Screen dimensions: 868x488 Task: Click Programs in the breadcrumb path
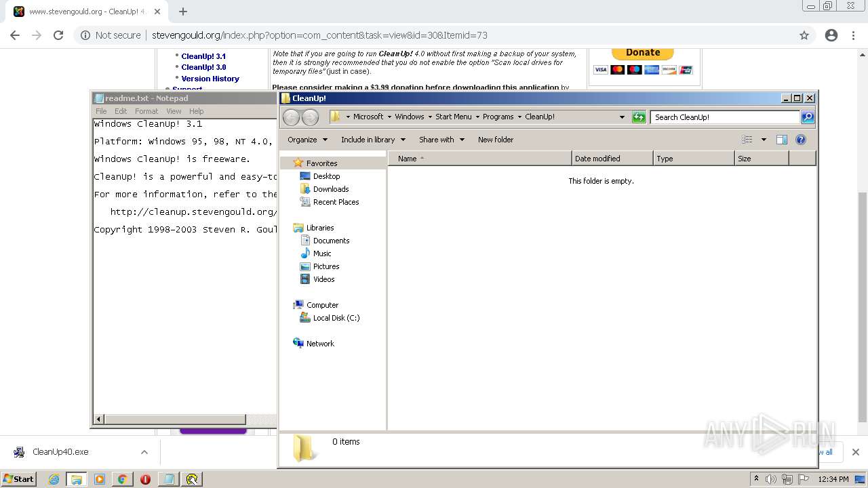tap(498, 117)
